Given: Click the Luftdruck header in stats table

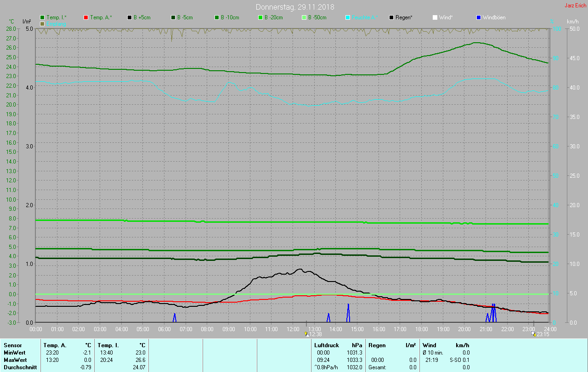Looking at the screenshot, I should (x=327, y=345).
